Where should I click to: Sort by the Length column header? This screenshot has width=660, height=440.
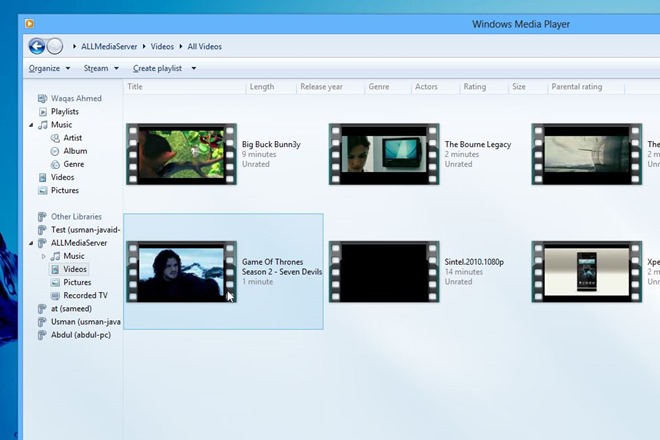[x=271, y=87]
